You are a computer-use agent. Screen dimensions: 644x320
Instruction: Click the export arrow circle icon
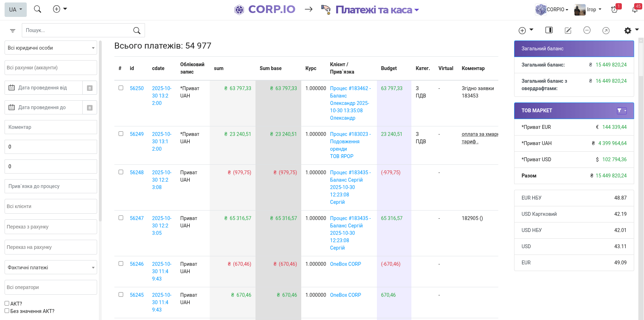[x=606, y=31]
